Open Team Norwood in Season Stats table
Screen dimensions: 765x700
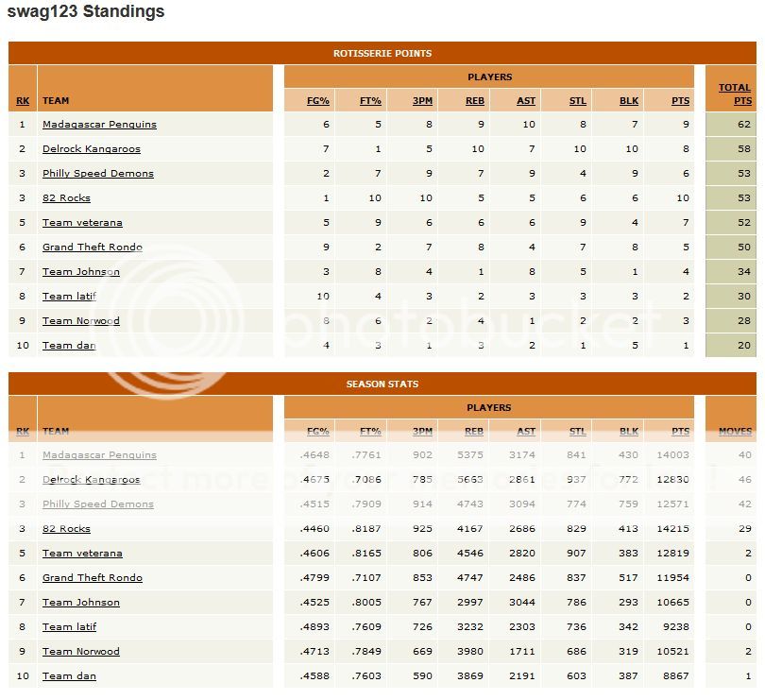81,651
